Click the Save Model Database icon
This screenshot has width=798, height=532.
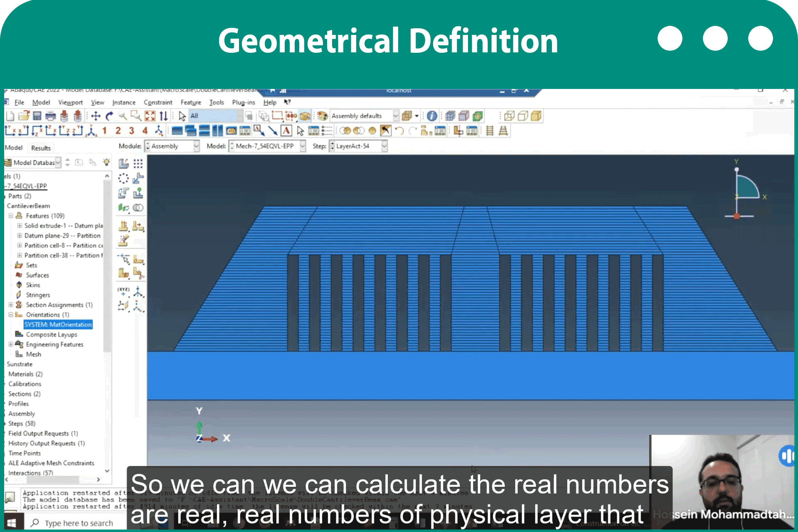(x=37, y=116)
